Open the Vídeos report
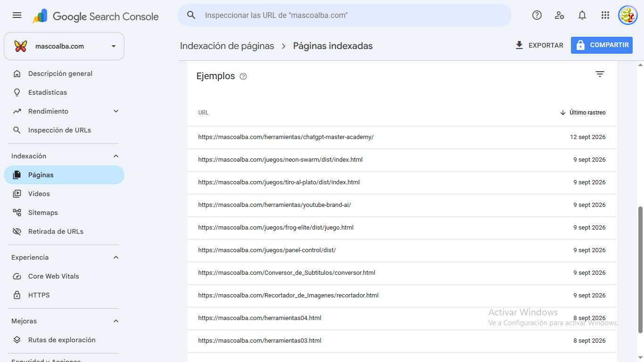Image resolution: width=644 pixels, height=362 pixels. click(64, 194)
